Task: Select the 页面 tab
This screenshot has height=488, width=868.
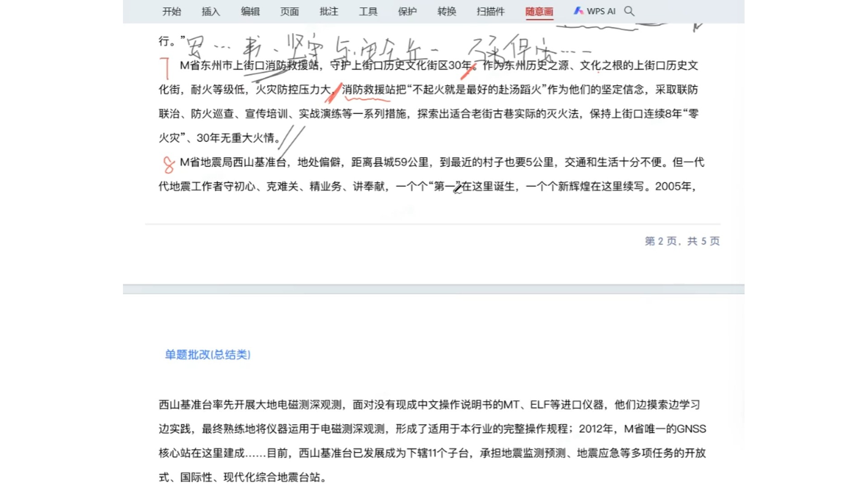Action: [x=289, y=11]
